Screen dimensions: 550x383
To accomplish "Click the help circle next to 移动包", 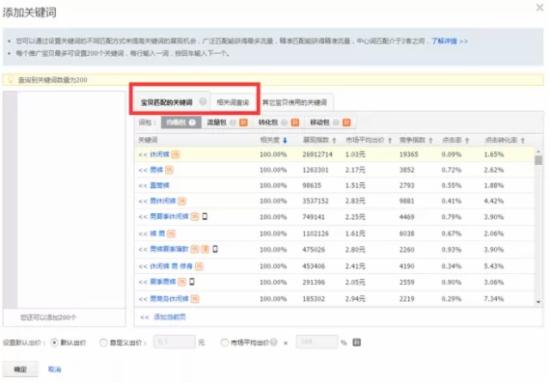I will click(x=336, y=122).
